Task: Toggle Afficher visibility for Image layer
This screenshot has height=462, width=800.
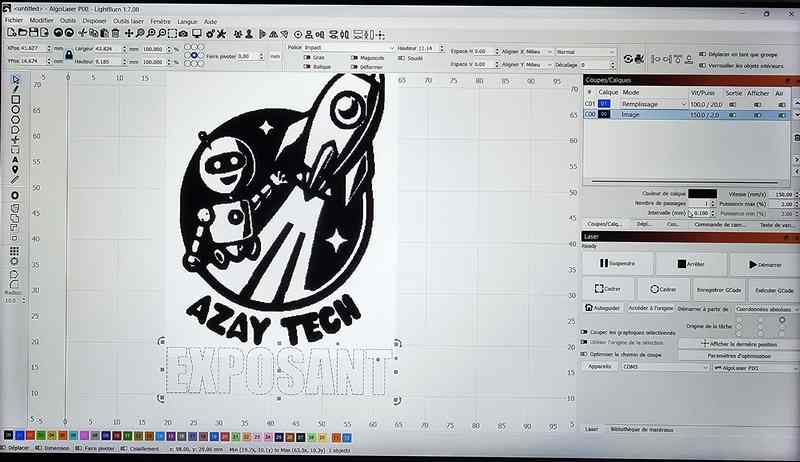Action: point(758,115)
